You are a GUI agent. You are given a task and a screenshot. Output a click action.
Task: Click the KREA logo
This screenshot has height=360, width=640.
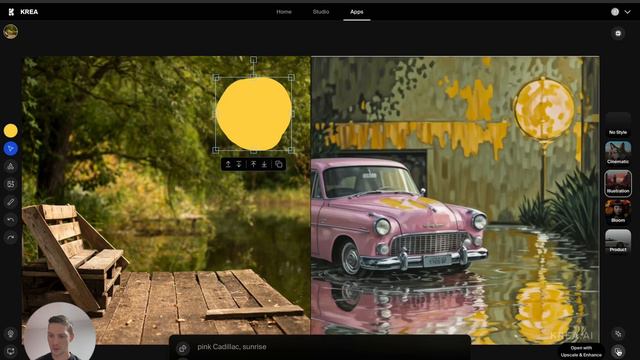point(23,12)
